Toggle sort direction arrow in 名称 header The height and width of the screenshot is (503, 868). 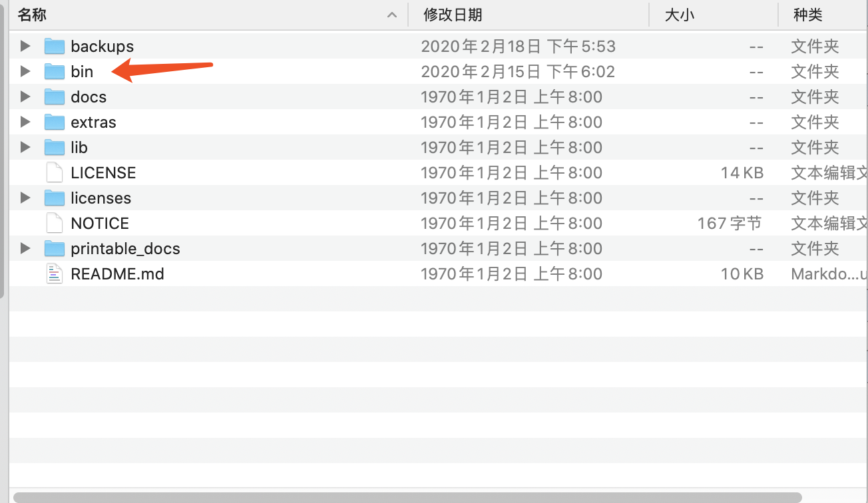pos(393,15)
